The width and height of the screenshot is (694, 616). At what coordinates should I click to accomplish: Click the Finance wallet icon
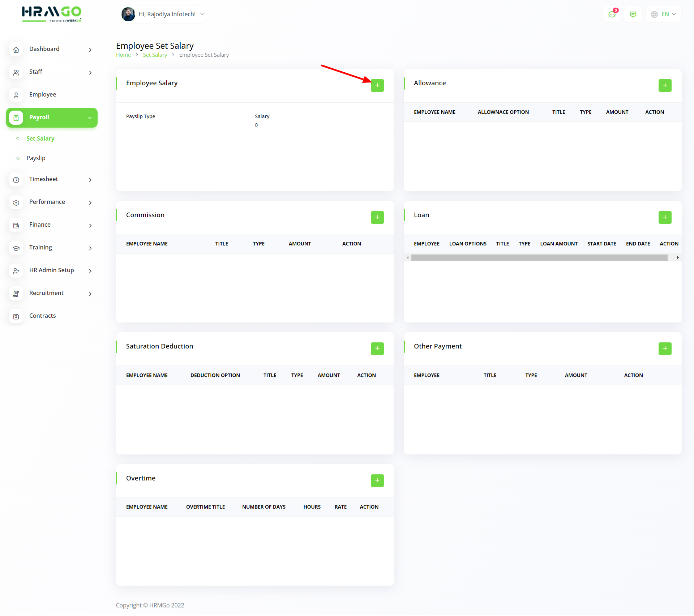(16, 225)
